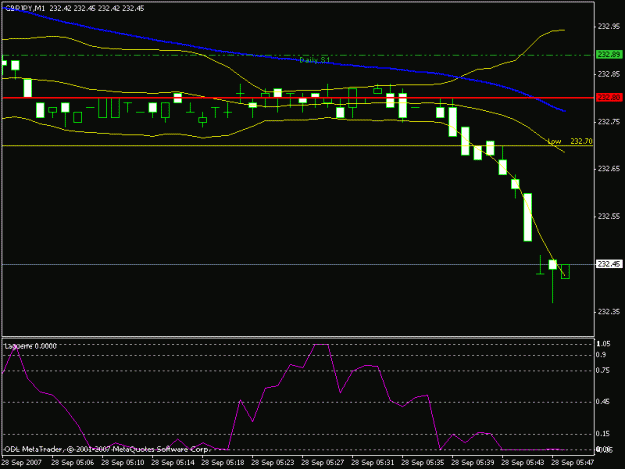This screenshot has width=625, height=469.
Task: Select the yellow horizontal Low line
Action: point(298,146)
